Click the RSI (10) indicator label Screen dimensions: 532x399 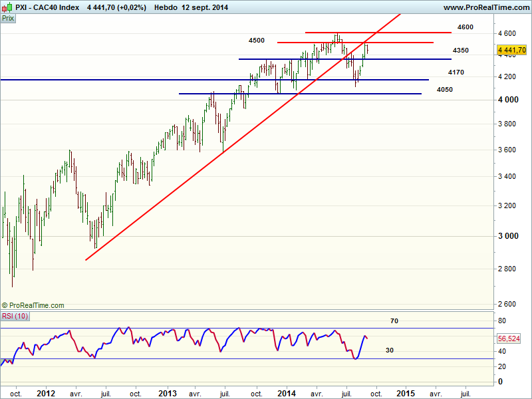pos(15,315)
